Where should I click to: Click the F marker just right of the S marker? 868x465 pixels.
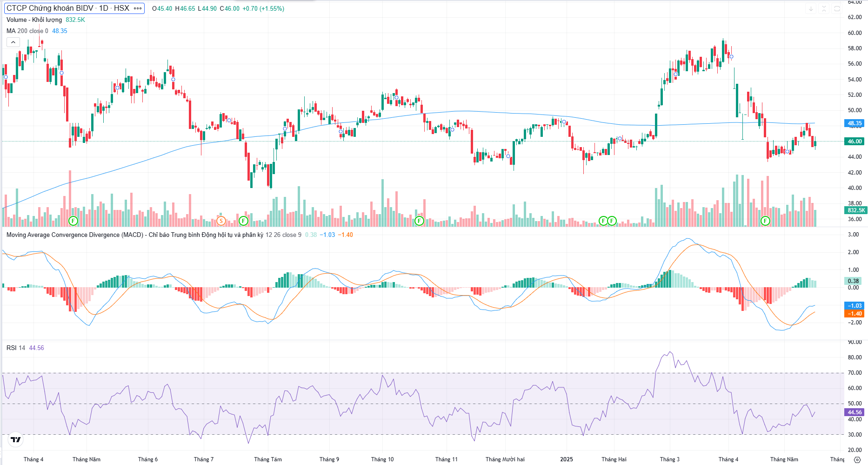(x=243, y=221)
